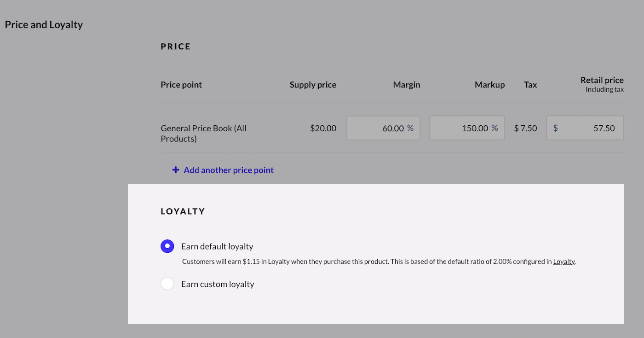
Task: Click the Price and Loyalty page heading
Action: click(43, 24)
